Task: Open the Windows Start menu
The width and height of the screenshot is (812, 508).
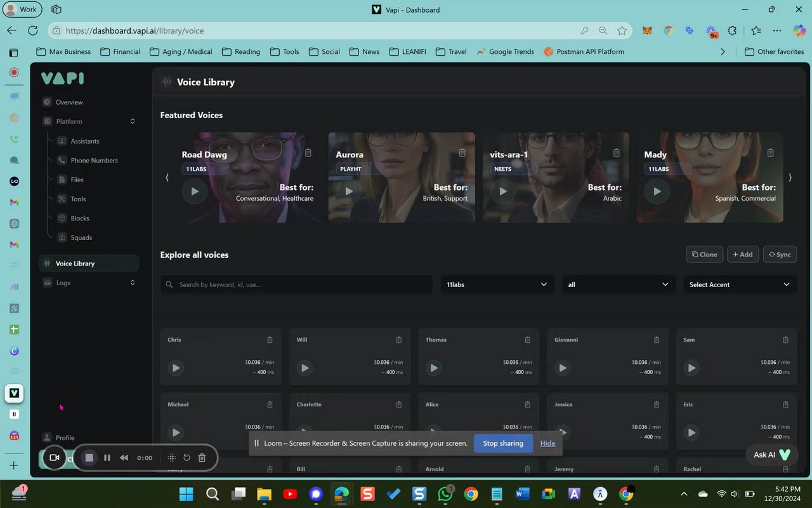Action: pyautogui.click(x=187, y=494)
